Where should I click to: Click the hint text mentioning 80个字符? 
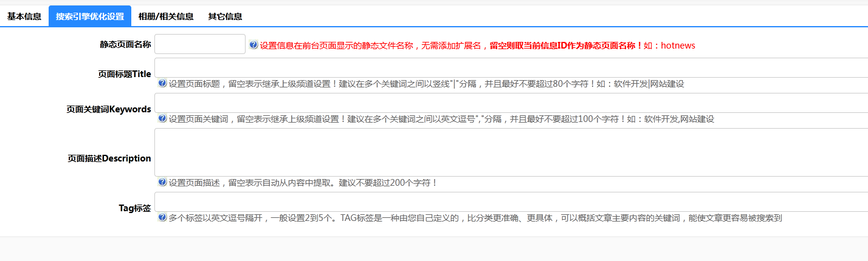(x=426, y=84)
